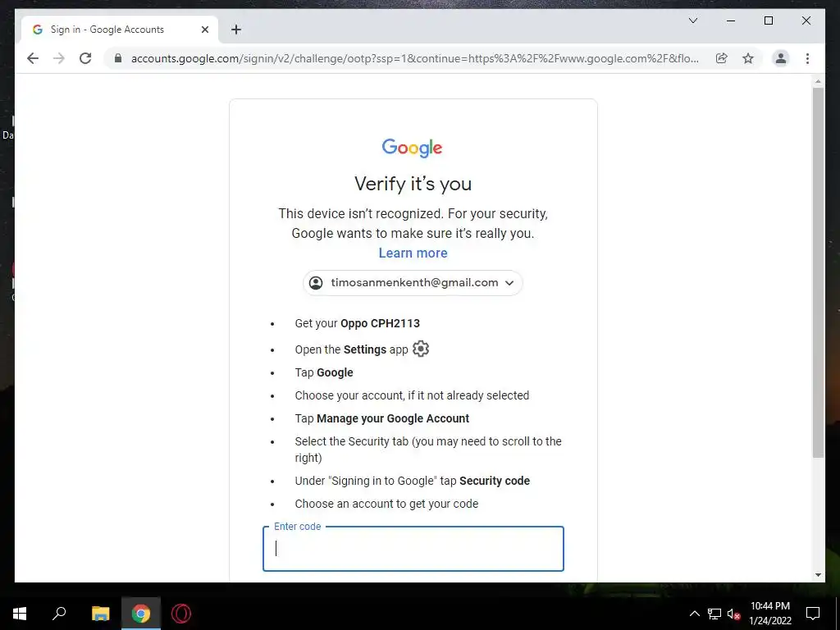840x630 pixels.
Task: Open Chrome's three-dot menu
Action: (807, 58)
